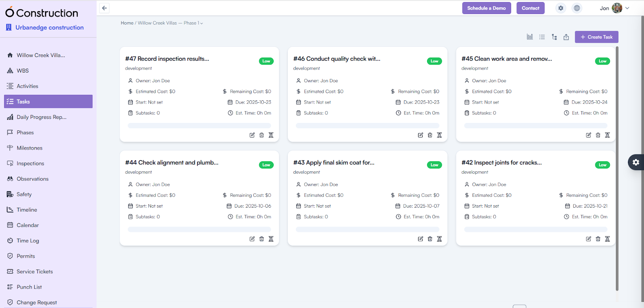Open hourglass timer on task #42
The height and width of the screenshot is (308, 644).
coord(607,239)
